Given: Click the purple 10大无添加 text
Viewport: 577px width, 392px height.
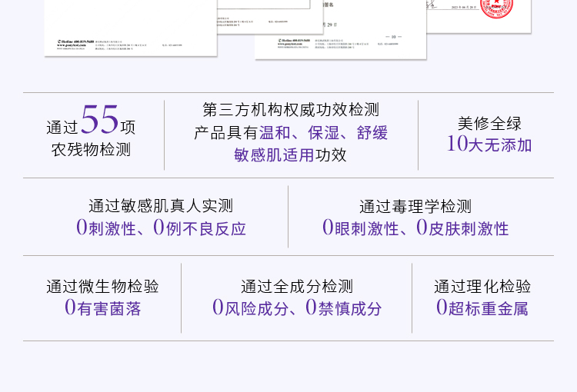Looking at the screenshot, I should click(489, 145).
